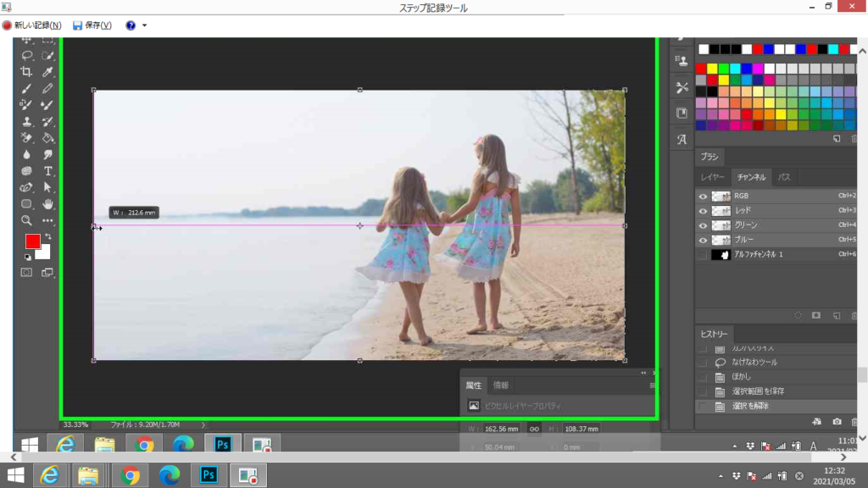
Task: Select the 選択を解除 history state
Action: 776,406
